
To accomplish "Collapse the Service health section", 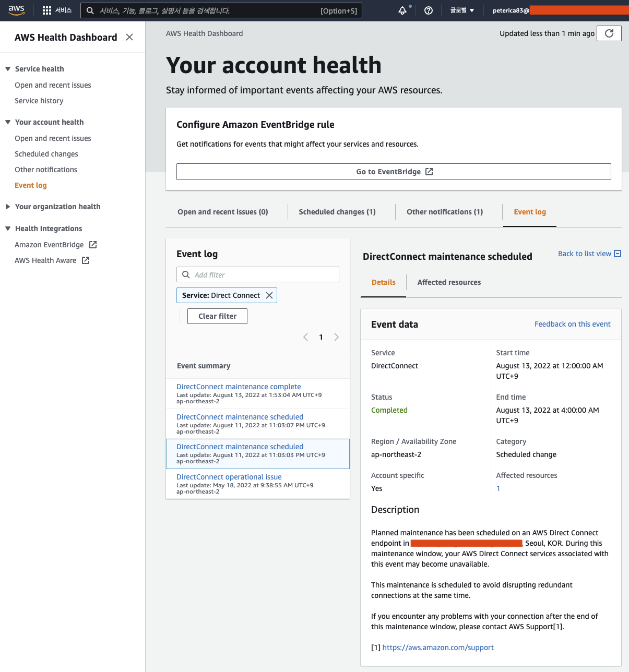I will click(x=8, y=69).
